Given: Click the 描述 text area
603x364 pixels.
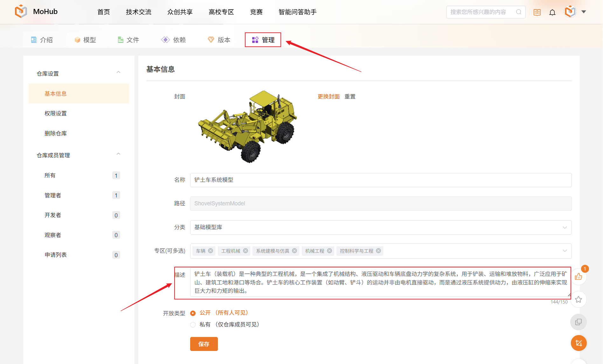Looking at the screenshot, I should 381,282.
